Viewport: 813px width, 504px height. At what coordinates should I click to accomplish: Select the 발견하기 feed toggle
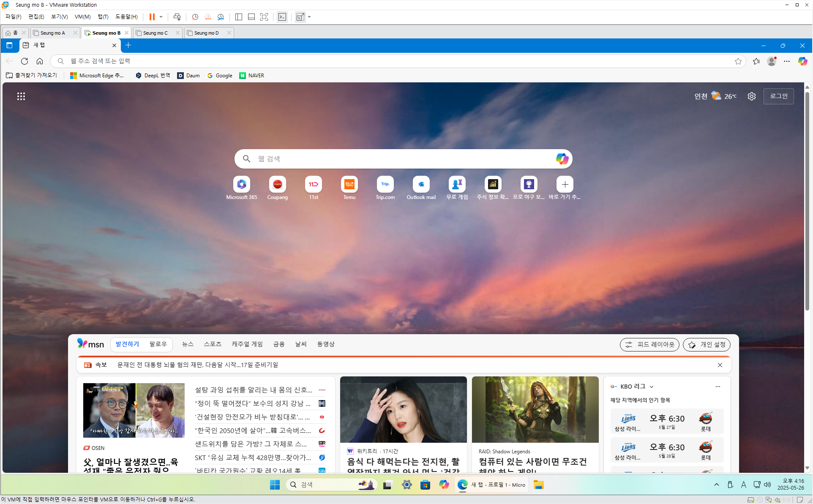(127, 344)
